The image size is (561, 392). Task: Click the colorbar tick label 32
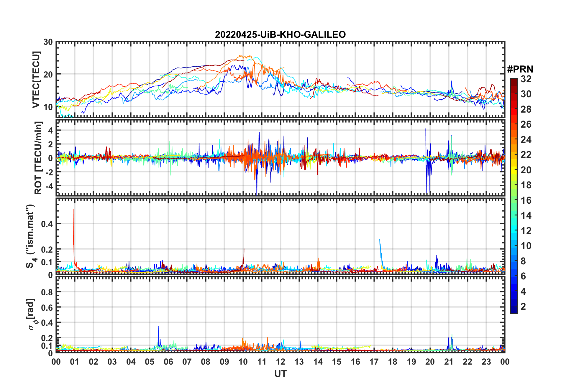point(526,79)
